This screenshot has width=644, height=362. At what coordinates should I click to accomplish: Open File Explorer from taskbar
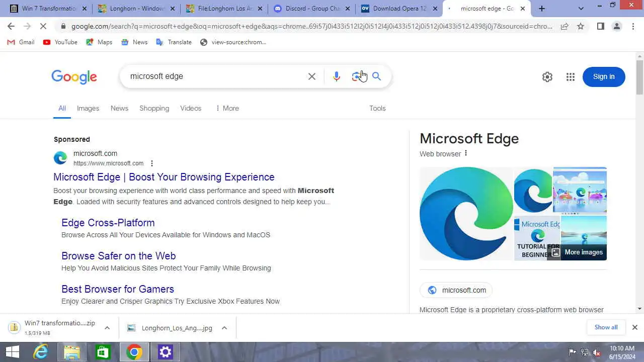71,352
